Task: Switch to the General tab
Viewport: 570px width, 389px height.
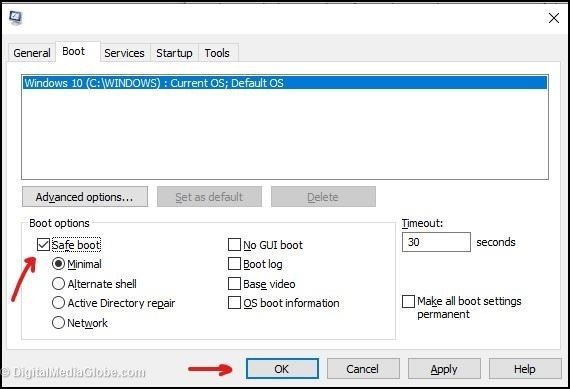Action: [x=32, y=53]
